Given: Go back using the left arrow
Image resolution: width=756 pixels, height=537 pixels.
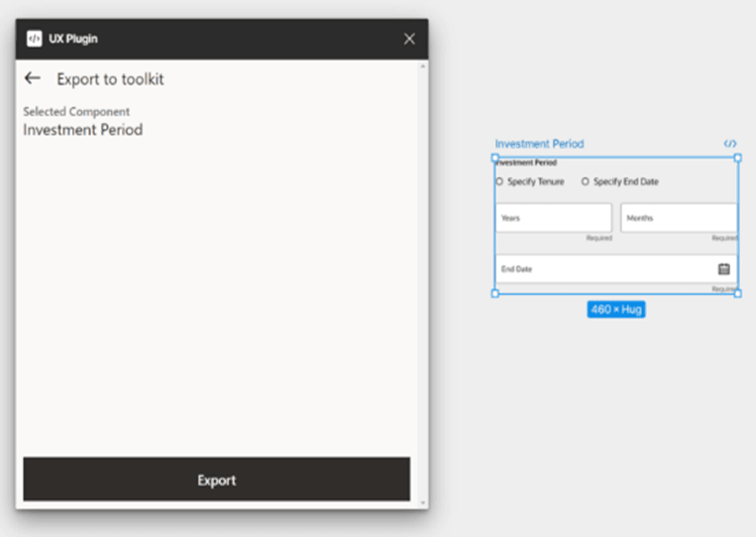Looking at the screenshot, I should tap(33, 78).
